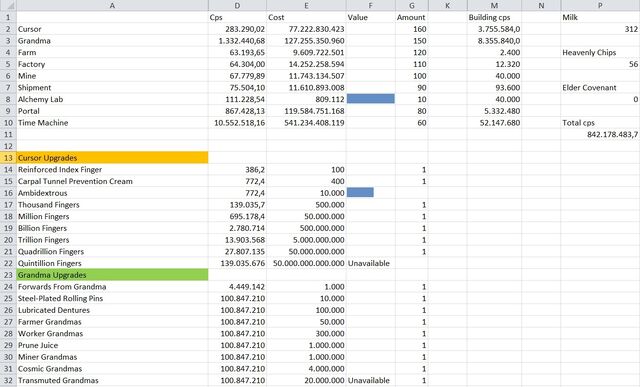Select the Million Fingers cell

click(x=112, y=216)
